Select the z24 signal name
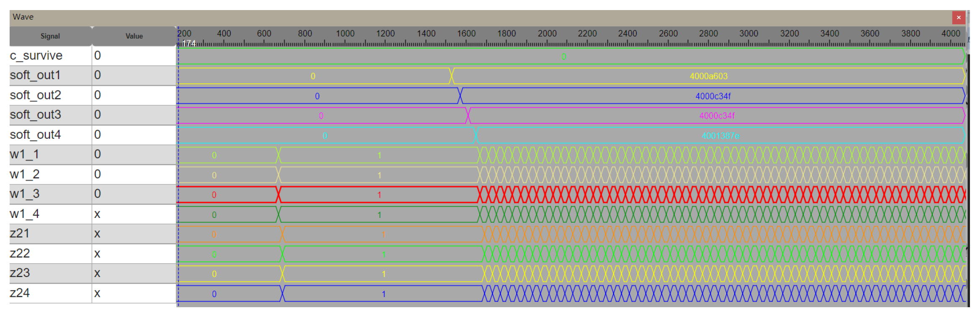The height and width of the screenshot is (316, 980). [x=20, y=293]
